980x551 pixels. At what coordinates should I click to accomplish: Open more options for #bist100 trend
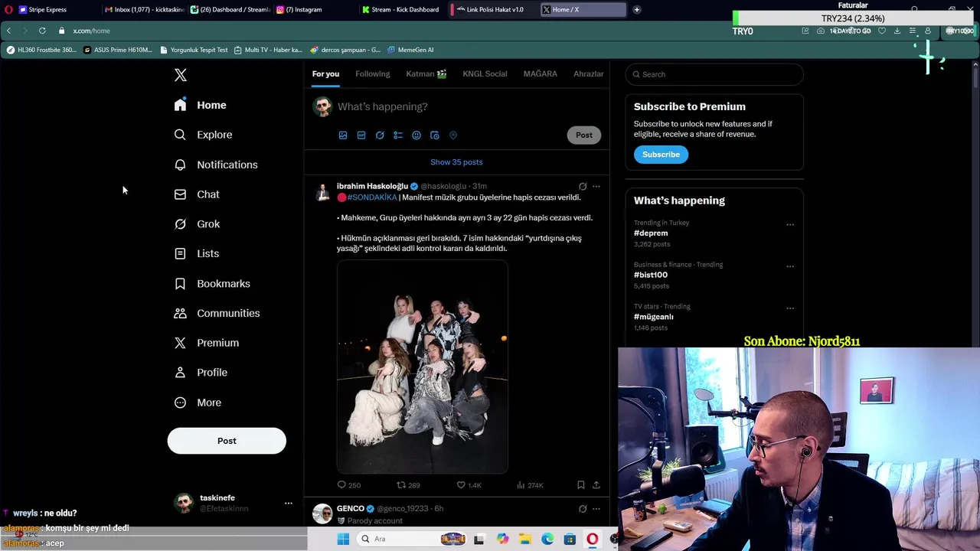pyautogui.click(x=790, y=267)
